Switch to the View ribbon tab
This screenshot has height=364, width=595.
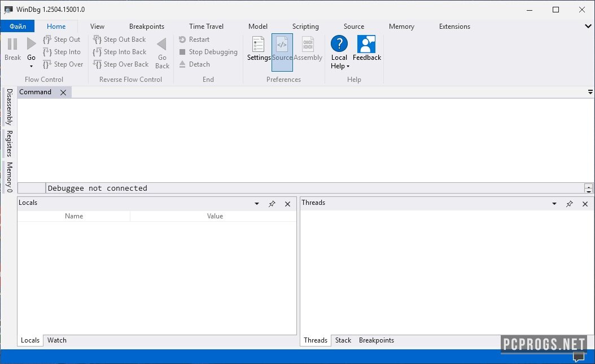[x=97, y=26]
